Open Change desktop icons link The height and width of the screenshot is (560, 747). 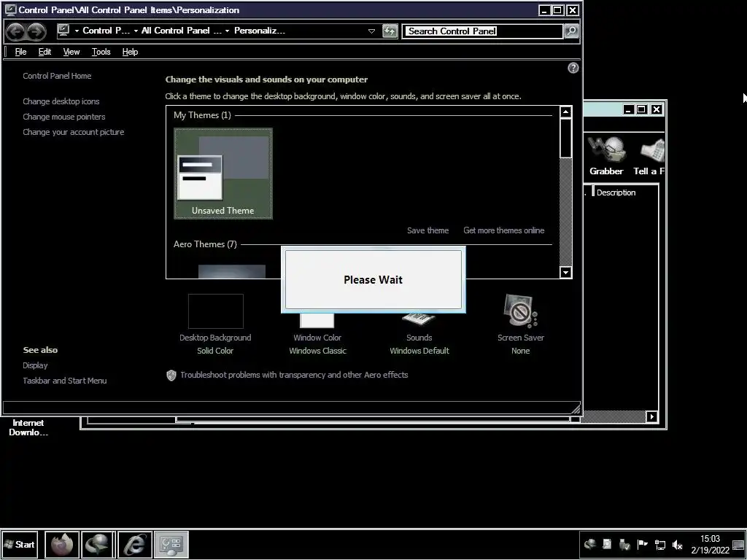tap(61, 101)
